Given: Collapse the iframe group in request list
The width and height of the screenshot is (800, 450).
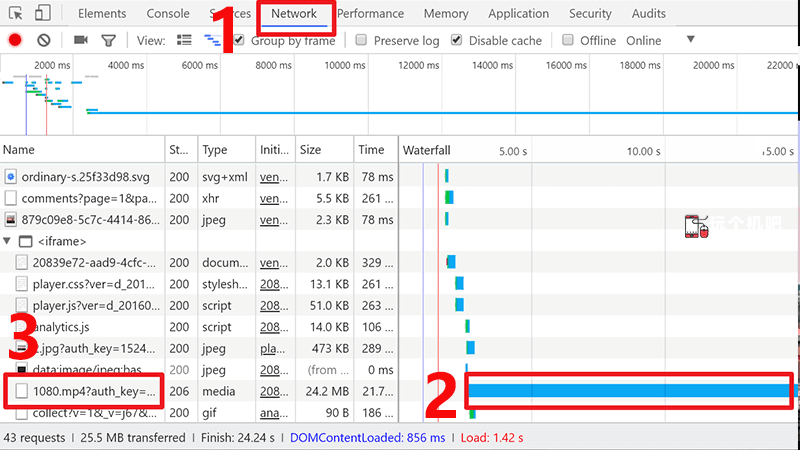Looking at the screenshot, I should [x=10, y=241].
